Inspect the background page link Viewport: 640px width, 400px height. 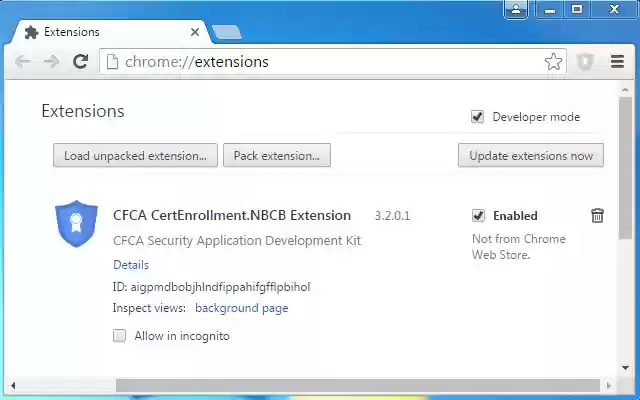[242, 308]
